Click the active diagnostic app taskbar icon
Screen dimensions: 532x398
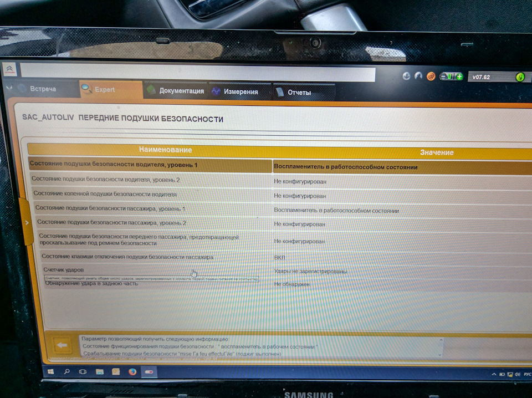[x=149, y=372]
